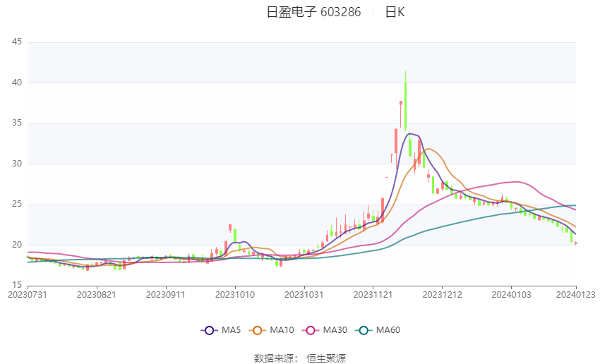Viewport: 600px width, 364px height.
Task: Click the x-axis date 20240103
Action: click(512, 295)
